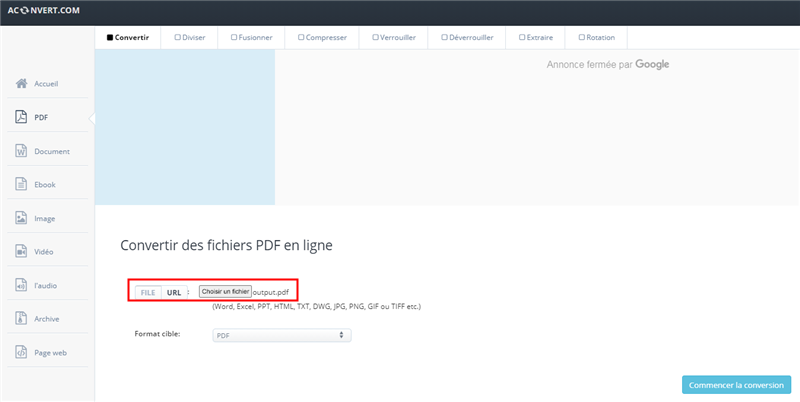Click the Convertir des fichiers PDF heading
Image resolution: width=800 pixels, height=402 pixels.
pos(227,245)
